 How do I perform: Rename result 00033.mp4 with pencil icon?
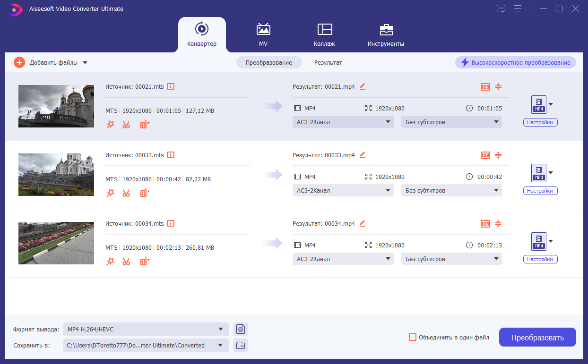pos(363,155)
